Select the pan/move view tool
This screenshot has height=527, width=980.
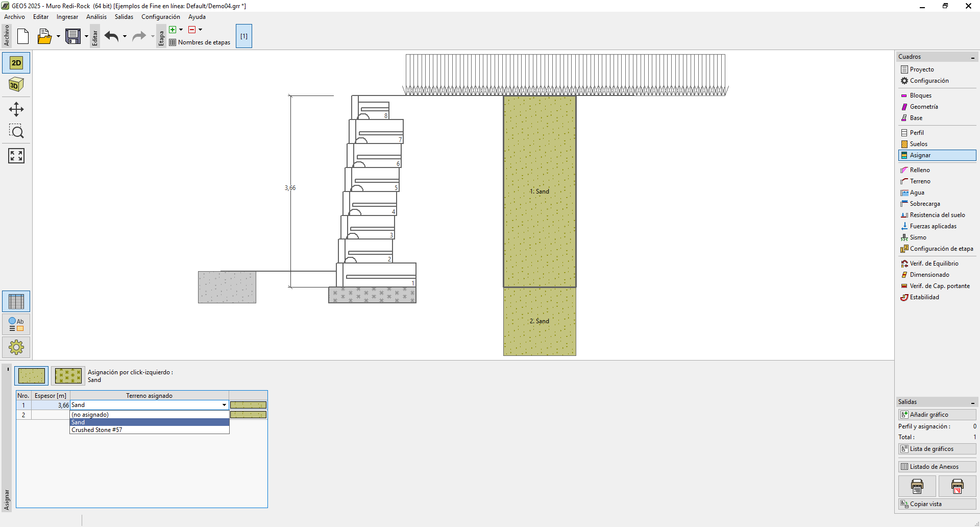point(16,109)
